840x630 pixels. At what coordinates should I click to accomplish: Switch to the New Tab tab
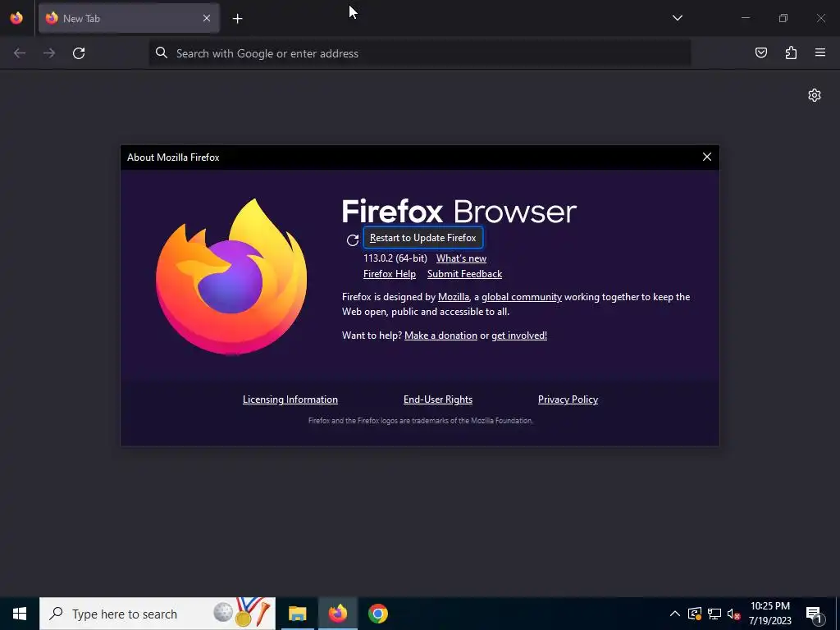click(x=129, y=18)
